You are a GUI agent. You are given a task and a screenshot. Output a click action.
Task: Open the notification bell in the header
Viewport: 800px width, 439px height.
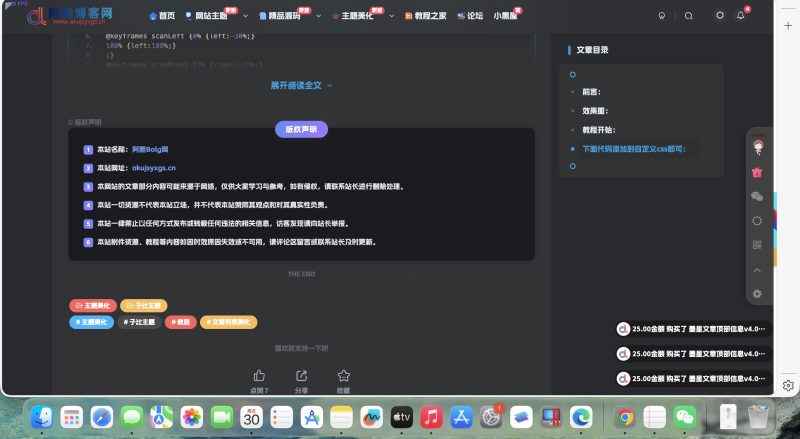click(x=740, y=15)
